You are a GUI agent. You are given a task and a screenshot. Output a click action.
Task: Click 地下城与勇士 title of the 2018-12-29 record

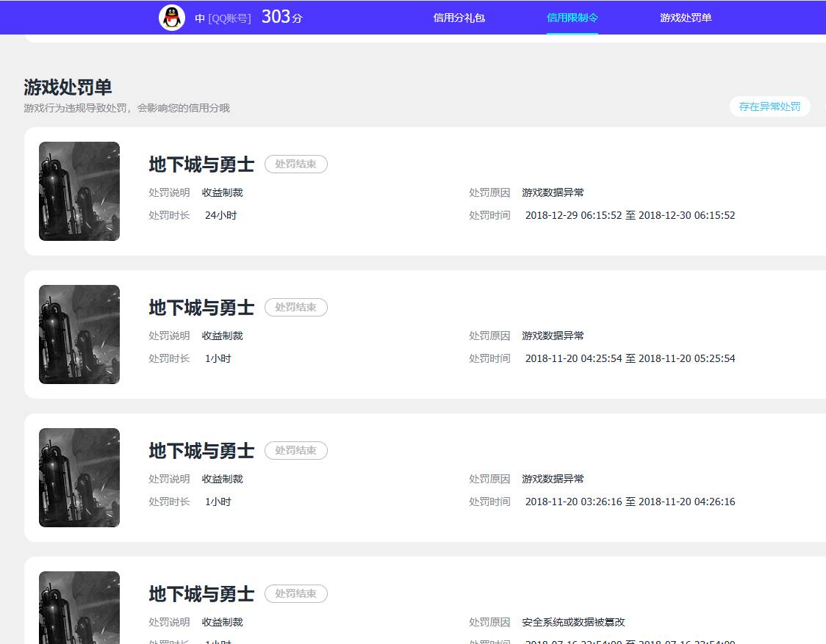pyautogui.click(x=201, y=164)
